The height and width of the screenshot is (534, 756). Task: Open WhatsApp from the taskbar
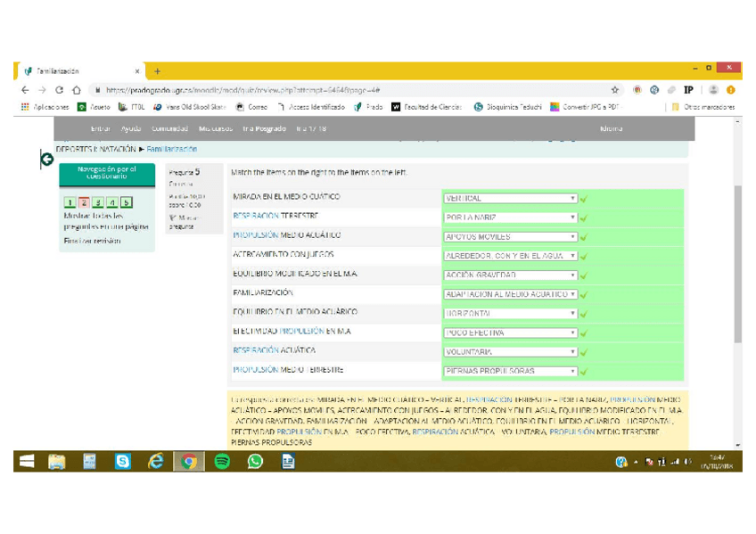(255, 461)
